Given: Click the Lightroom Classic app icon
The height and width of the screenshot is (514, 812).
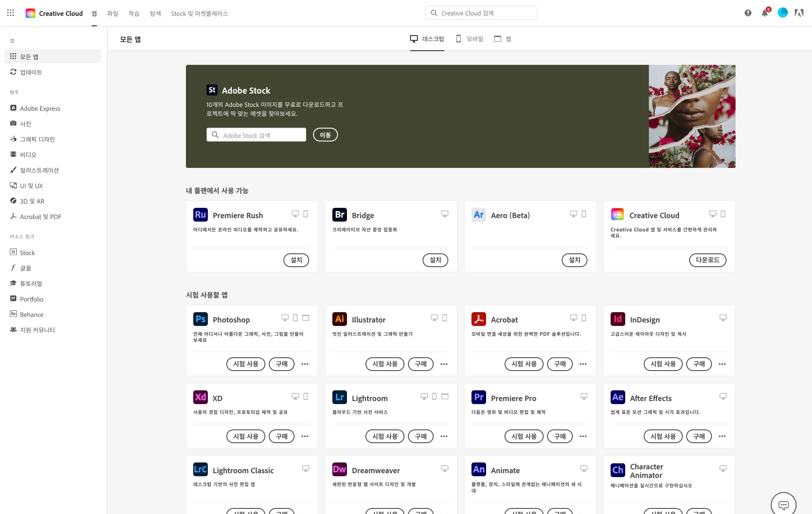Looking at the screenshot, I should click(x=201, y=469).
